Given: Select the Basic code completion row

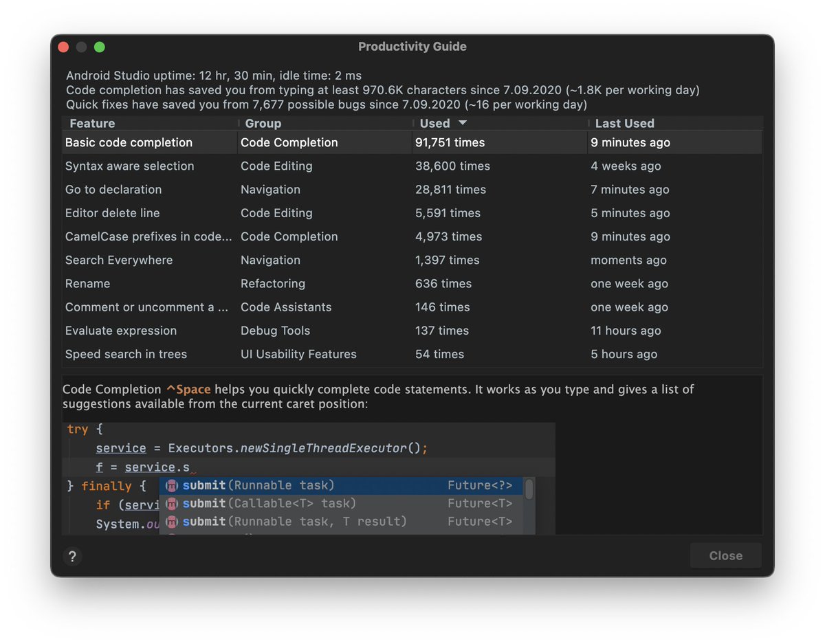Looking at the screenshot, I should pos(412,143).
